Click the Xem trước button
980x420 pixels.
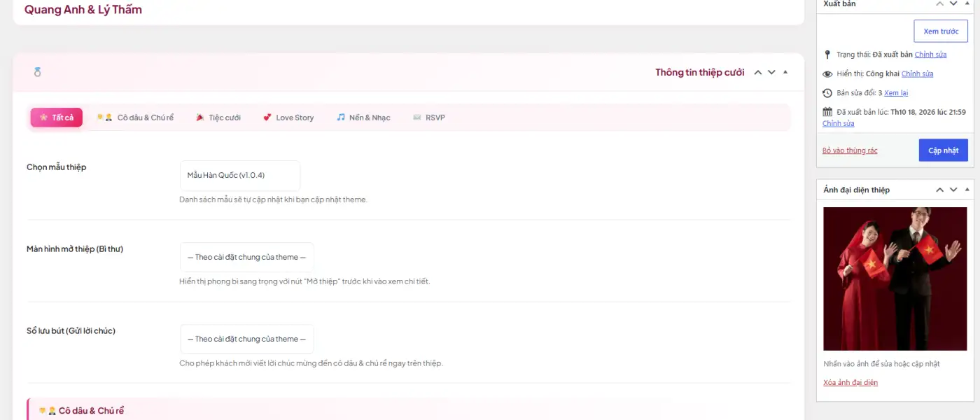(x=941, y=31)
